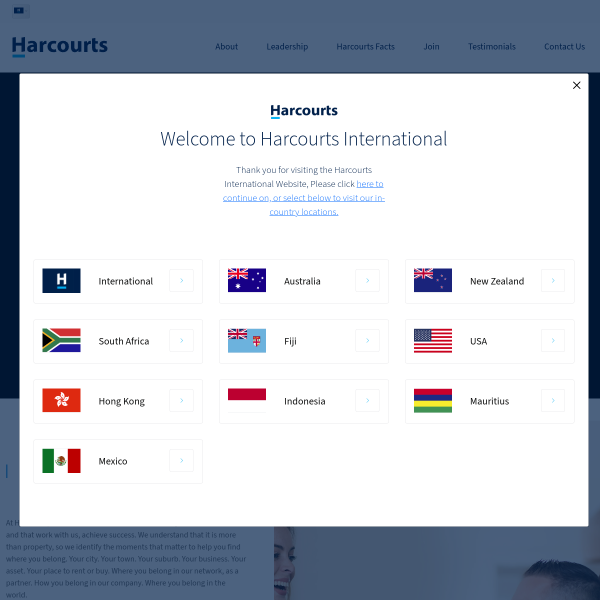Open the Join menu item
This screenshot has width=600, height=600.
(431, 47)
